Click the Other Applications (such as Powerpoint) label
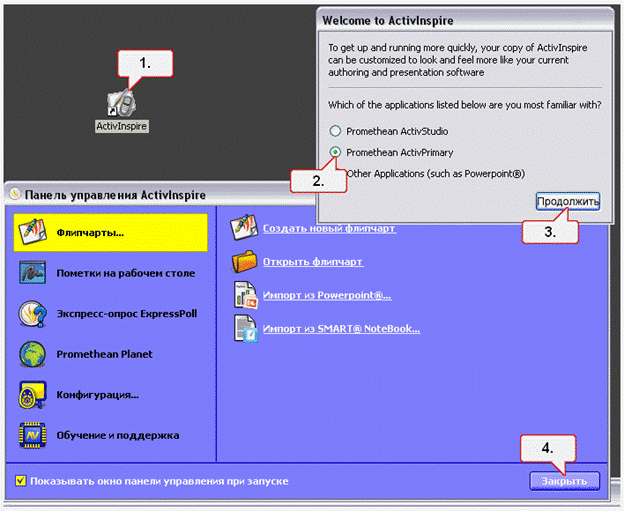The width and height of the screenshot is (624, 511). point(436,174)
